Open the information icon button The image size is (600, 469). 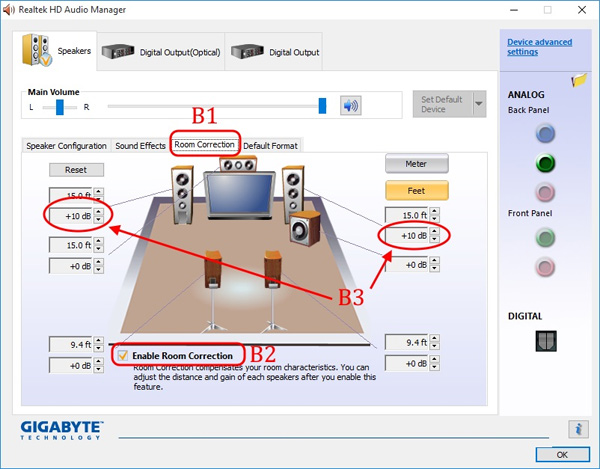pyautogui.click(x=578, y=429)
